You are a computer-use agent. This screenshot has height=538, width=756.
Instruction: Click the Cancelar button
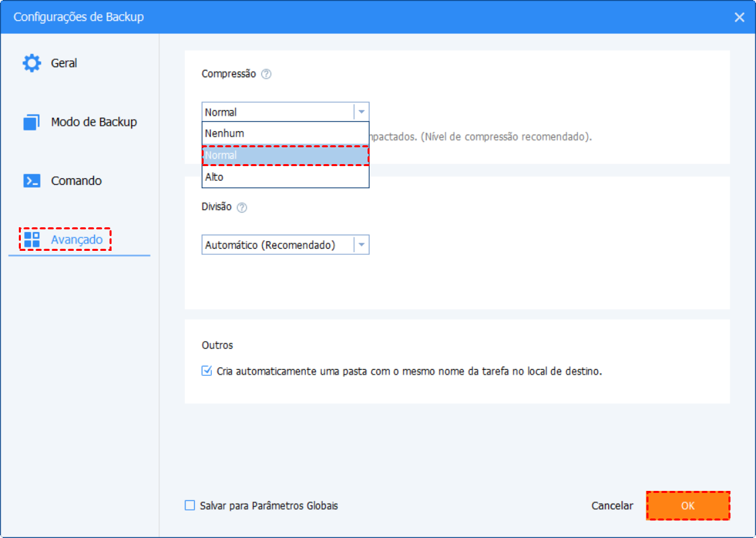tap(612, 506)
